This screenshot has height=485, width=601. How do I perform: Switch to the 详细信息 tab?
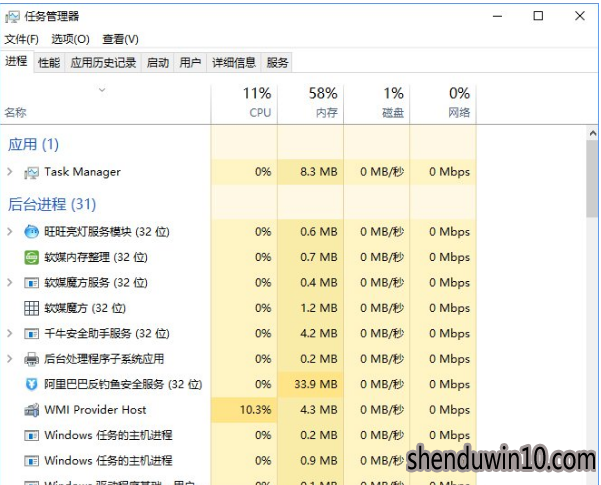pos(234,62)
